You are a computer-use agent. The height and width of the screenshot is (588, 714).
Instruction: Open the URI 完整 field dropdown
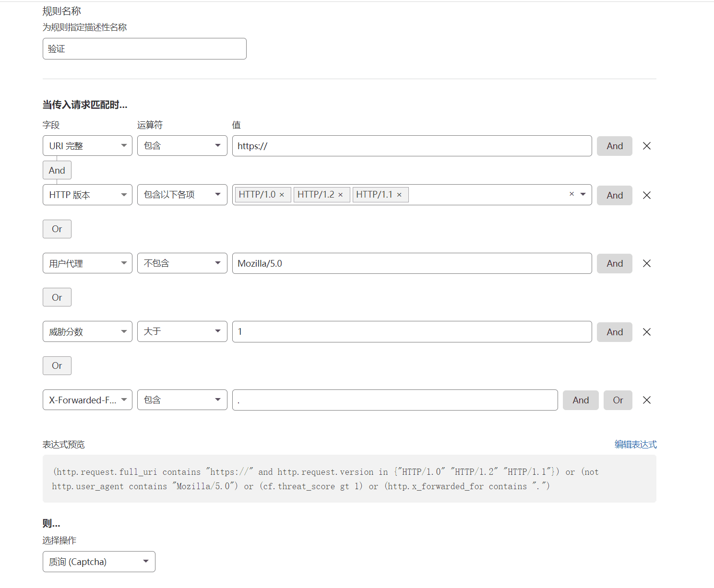point(87,146)
